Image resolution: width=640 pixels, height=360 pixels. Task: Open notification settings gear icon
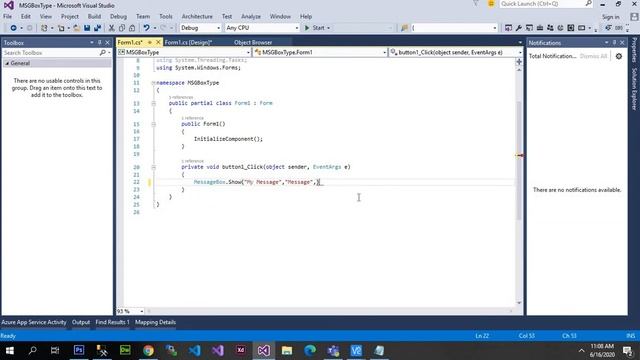coord(619,56)
